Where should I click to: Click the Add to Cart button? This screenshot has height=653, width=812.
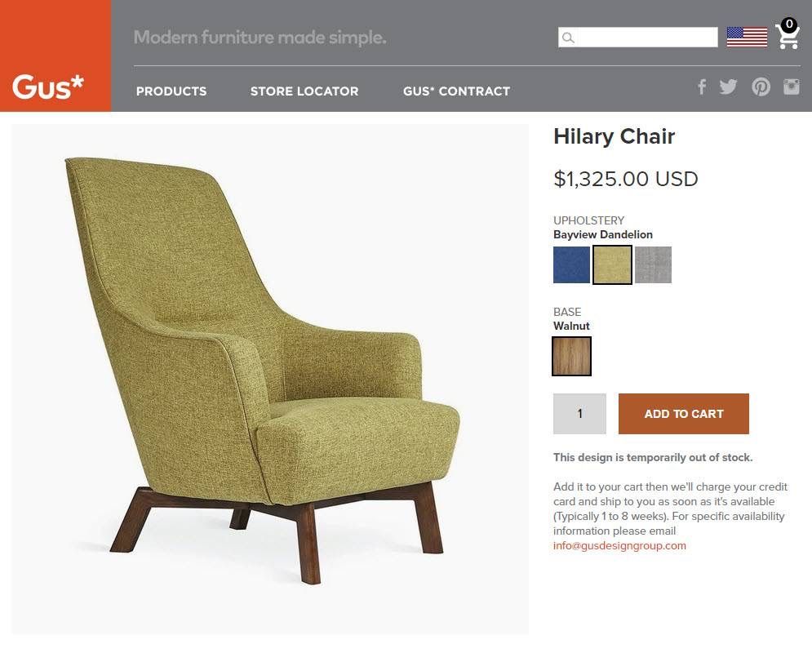pos(684,414)
